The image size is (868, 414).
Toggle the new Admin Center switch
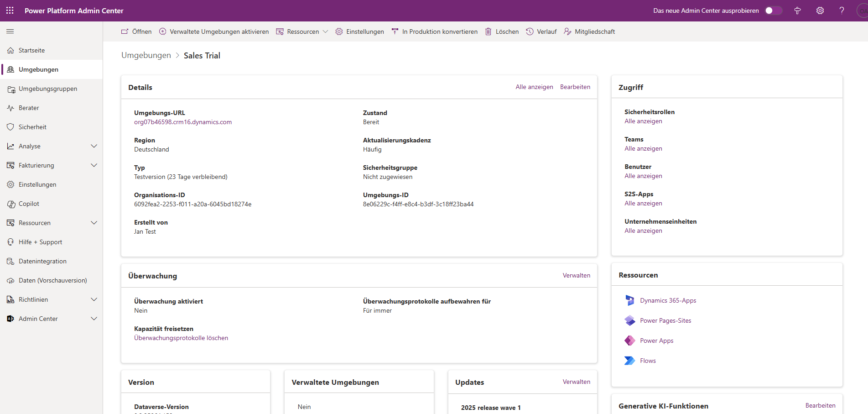[773, 10]
